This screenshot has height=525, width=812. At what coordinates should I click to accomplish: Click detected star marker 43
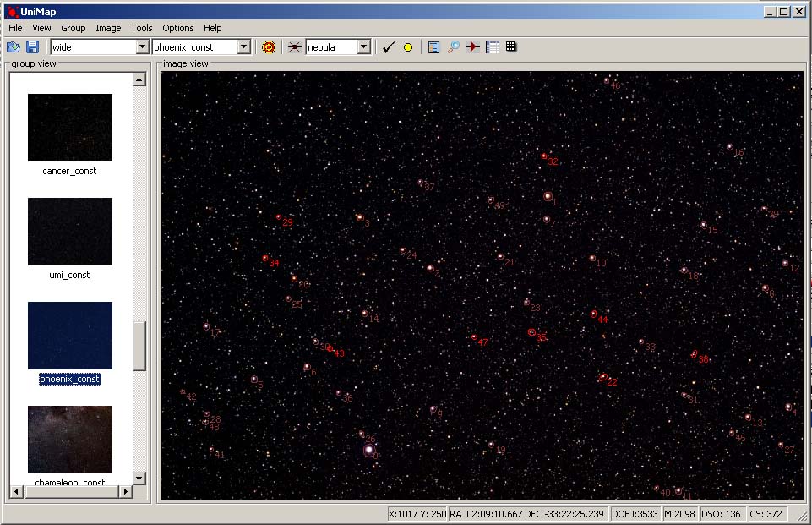[x=330, y=348]
